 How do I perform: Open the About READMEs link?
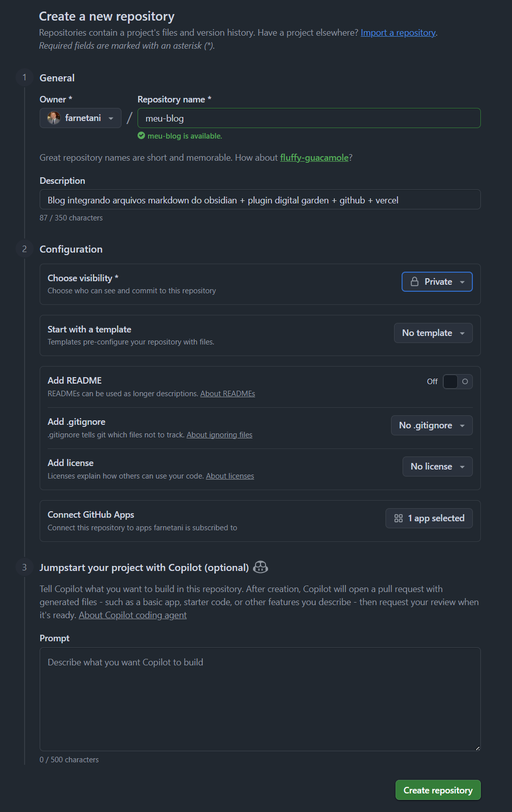(227, 394)
